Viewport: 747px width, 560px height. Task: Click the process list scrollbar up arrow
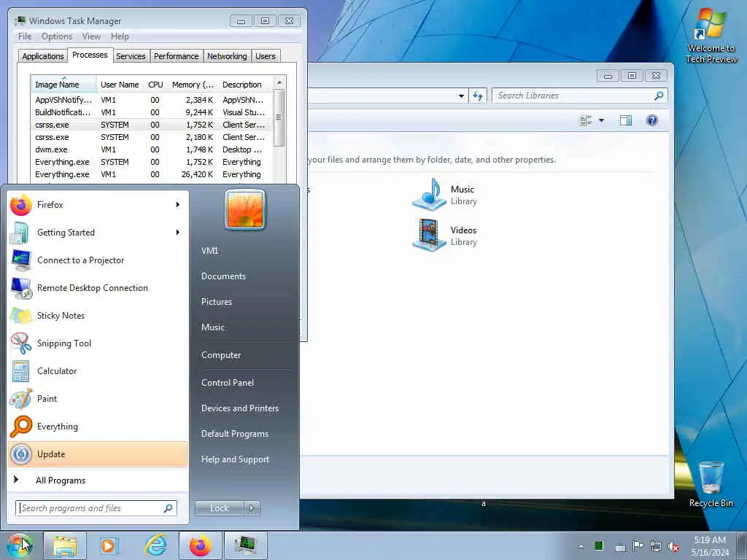click(x=279, y=83)
